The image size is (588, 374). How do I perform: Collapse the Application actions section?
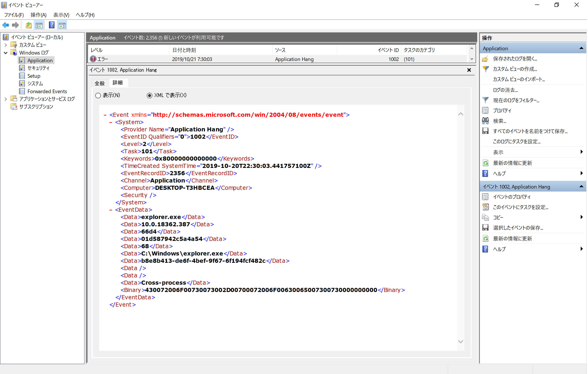581,48
